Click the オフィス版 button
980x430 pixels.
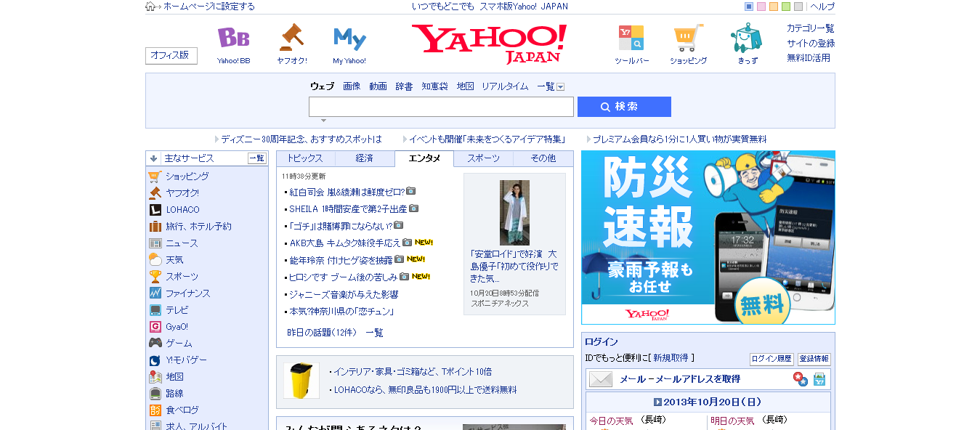[171, 55]
